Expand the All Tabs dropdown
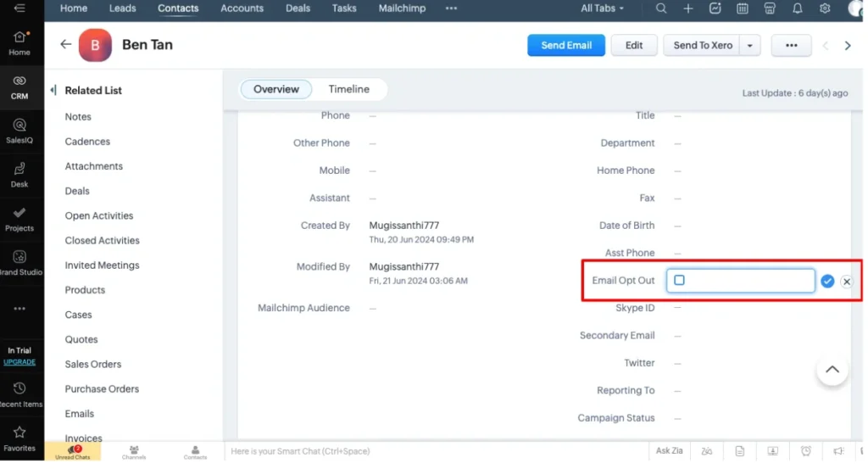Image resolution: width=868 pixels, height=469 pixels. click(x=602, y=8)
